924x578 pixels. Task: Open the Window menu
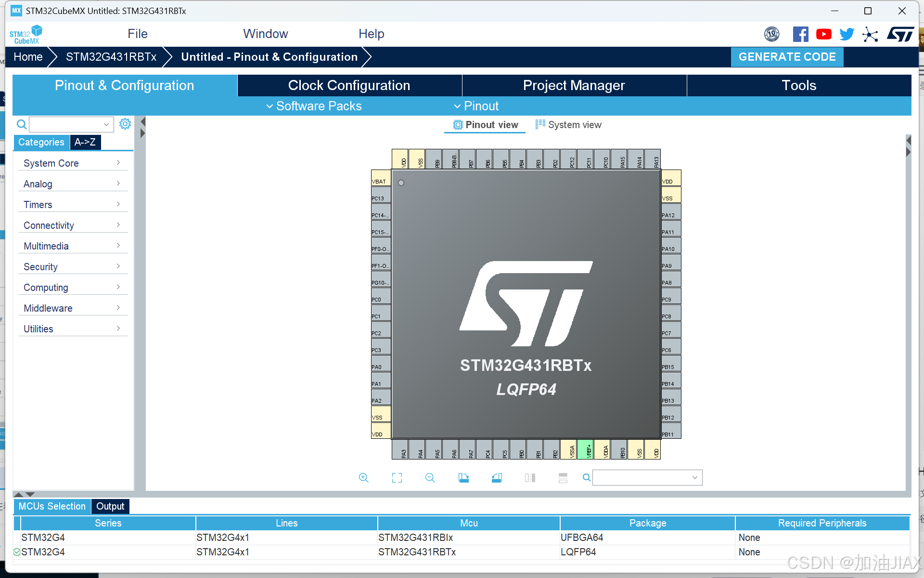266,34
